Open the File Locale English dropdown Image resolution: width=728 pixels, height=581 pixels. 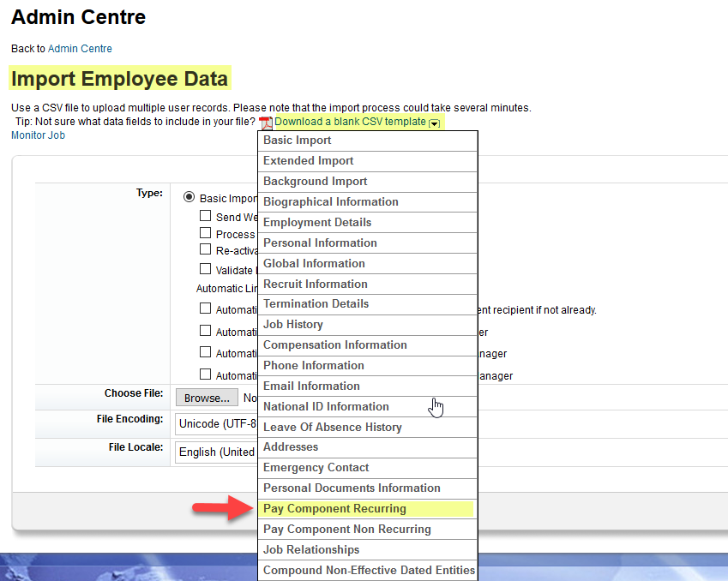coord(216,452)
